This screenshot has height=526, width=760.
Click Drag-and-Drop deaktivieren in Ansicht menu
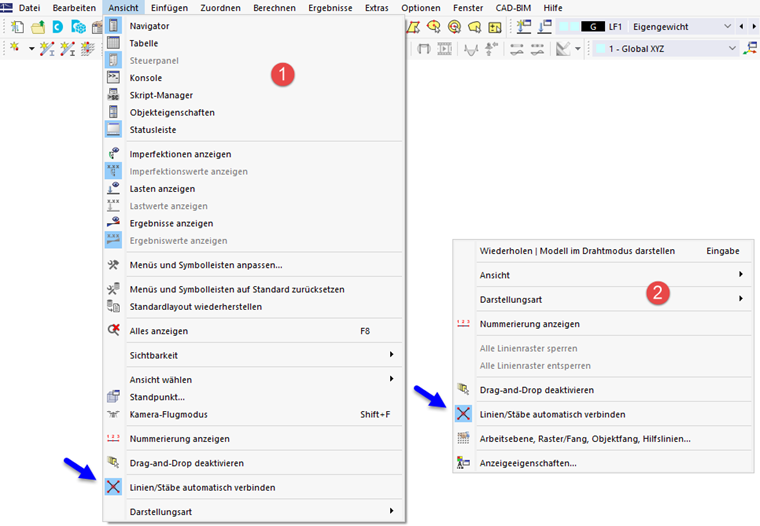(x=253, y=463)
